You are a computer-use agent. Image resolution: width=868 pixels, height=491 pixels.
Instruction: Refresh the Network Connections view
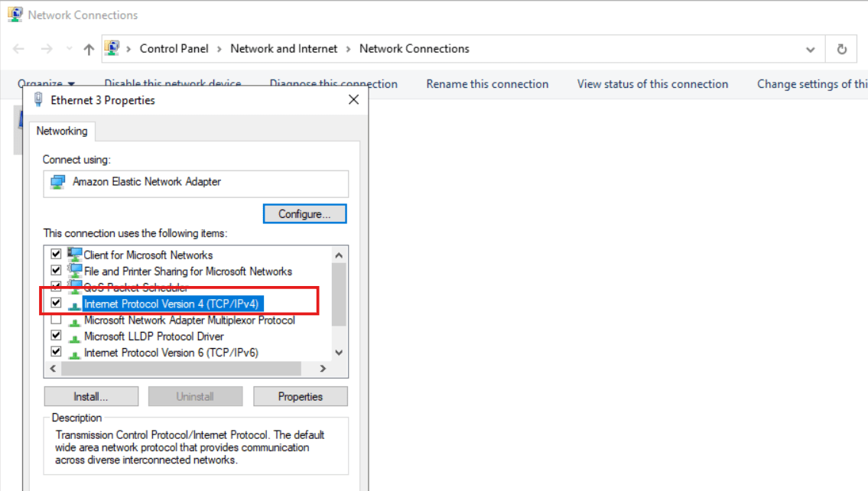point(841,49)
